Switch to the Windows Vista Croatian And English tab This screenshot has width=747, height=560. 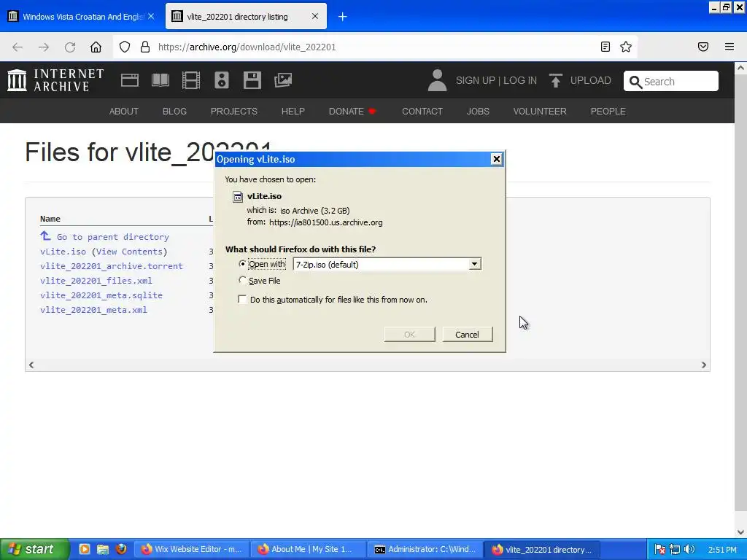(82, 17)
